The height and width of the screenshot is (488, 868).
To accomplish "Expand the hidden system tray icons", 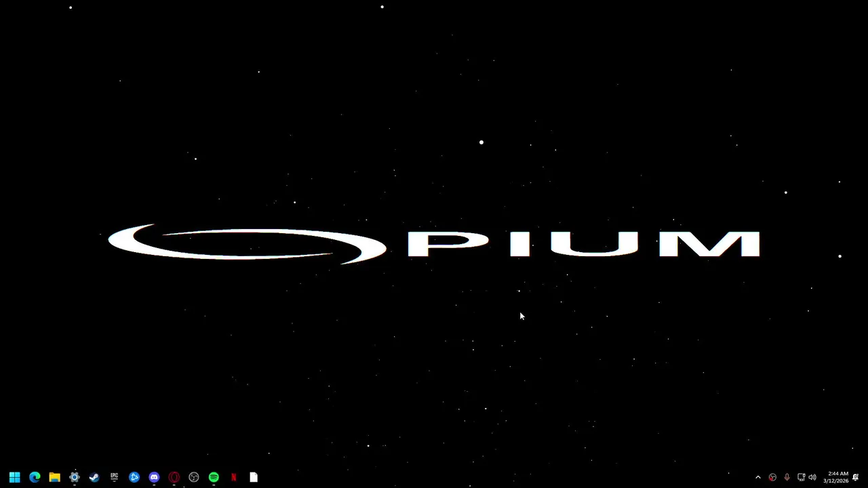I will [758, 477].
